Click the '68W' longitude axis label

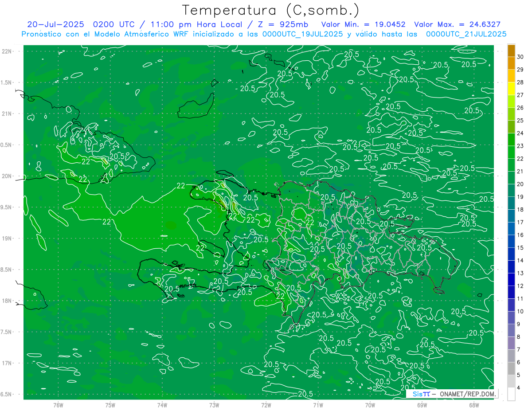pyautogui.click(x=474, y=405)
